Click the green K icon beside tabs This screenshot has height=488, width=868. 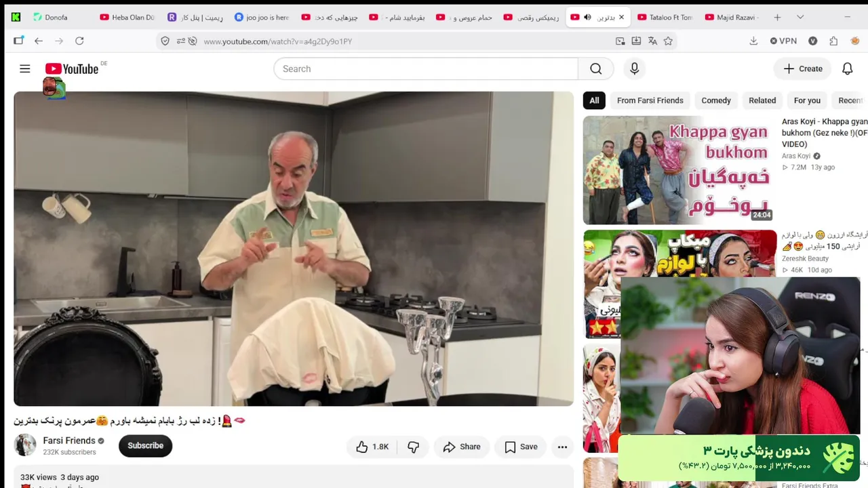(16, 18)
